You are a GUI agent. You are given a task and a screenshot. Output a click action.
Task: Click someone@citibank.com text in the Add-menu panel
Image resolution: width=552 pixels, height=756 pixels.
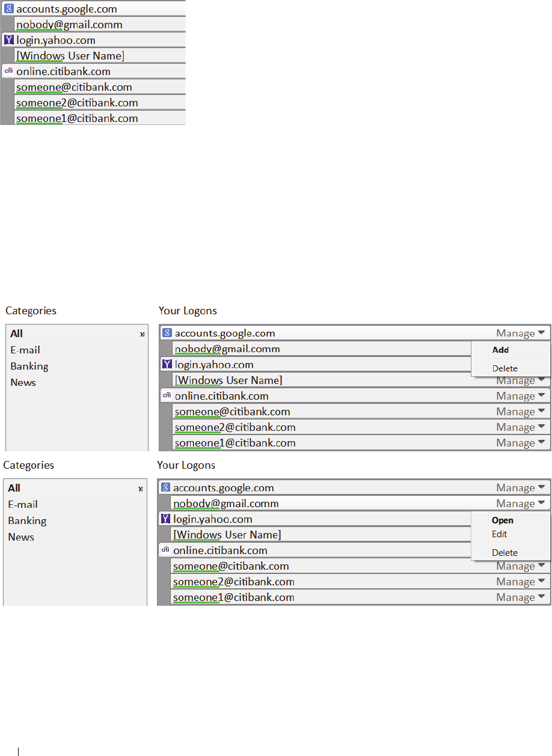(232, 412)
